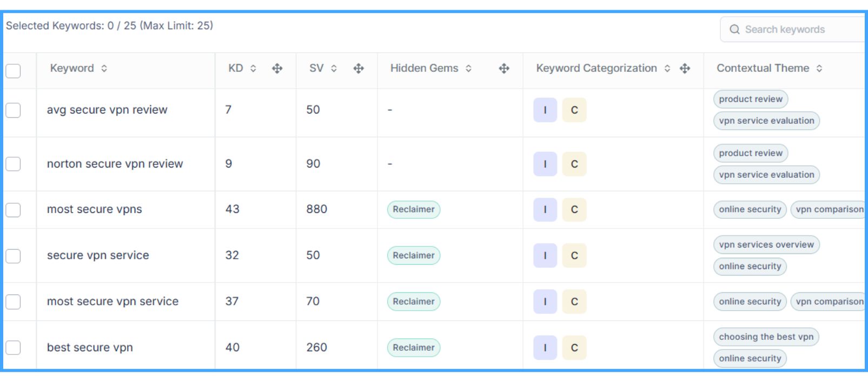Click the Reclaimer tag for secure vpn service
This screenshot has width=868, height=382.
point(413,256)
